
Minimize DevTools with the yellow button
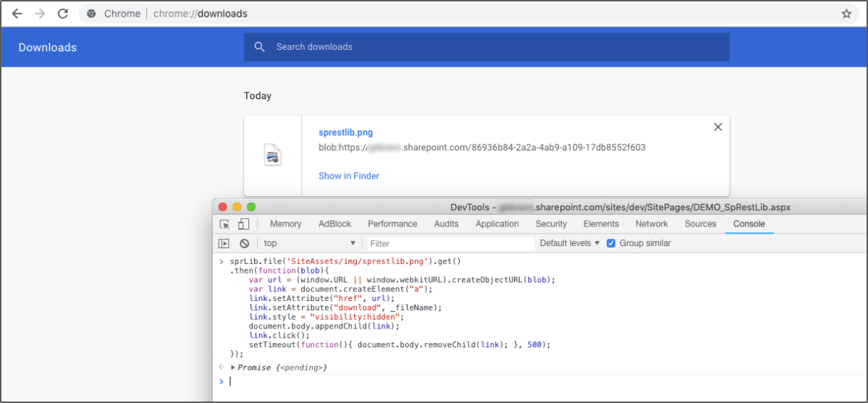point(237,207)
